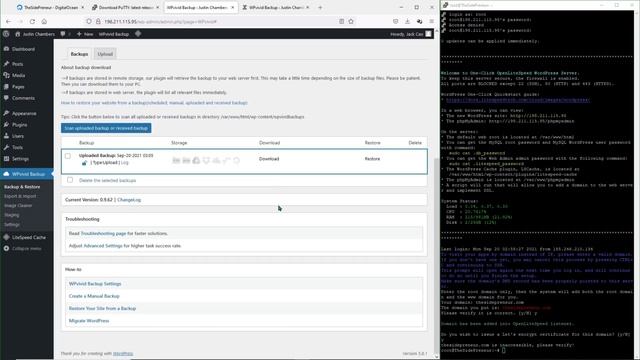This screenshot has height=360, width=640.
Task: Click the lock icon on uploaded backup
Action: click(x=84, y=163)
